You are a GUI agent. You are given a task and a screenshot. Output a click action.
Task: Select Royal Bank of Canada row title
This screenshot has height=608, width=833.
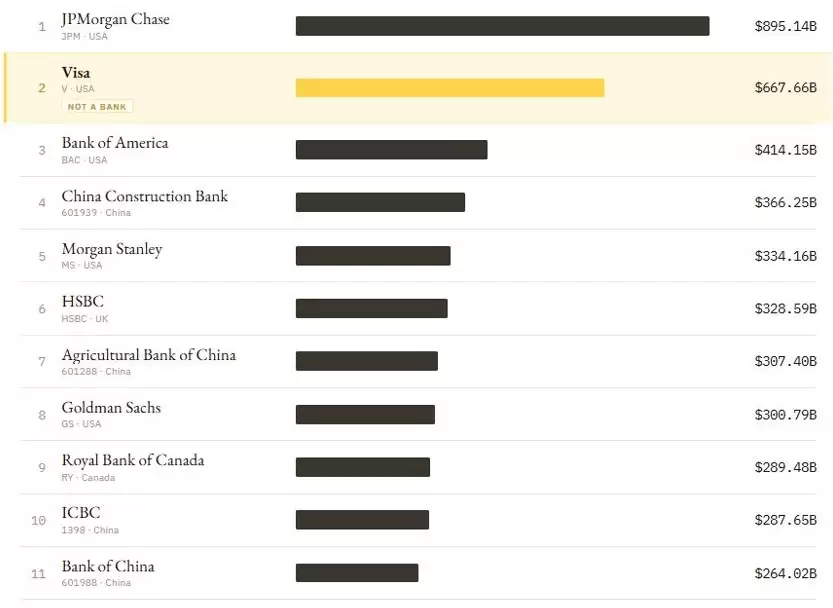[x=133, y=461]
